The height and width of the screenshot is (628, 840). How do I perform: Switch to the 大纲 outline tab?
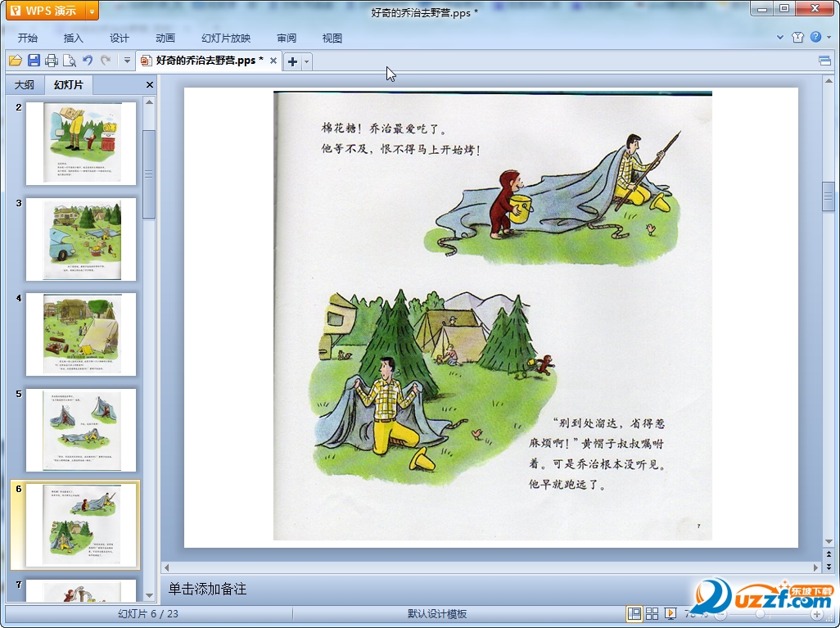click(24, 84)
